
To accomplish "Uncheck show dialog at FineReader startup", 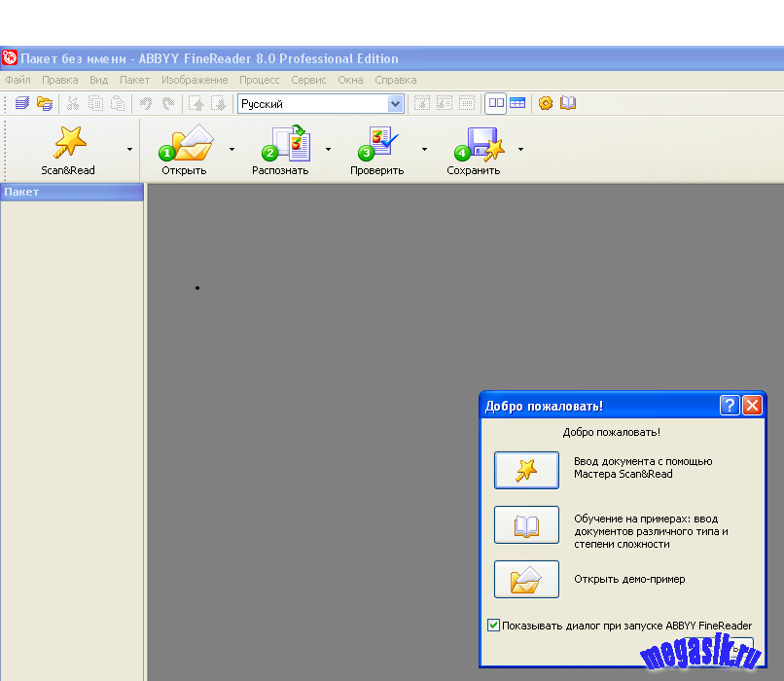I will point(494,626).
